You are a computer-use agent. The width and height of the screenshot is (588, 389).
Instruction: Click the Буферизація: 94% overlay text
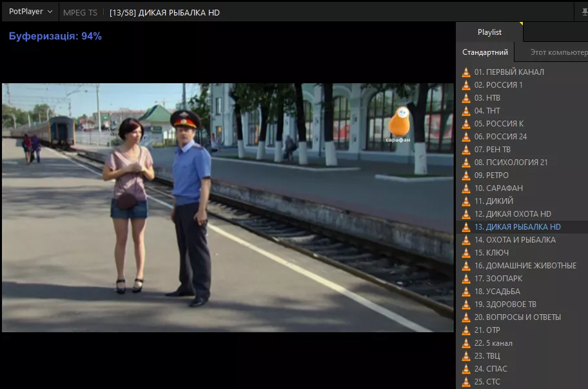click(55, 36)
